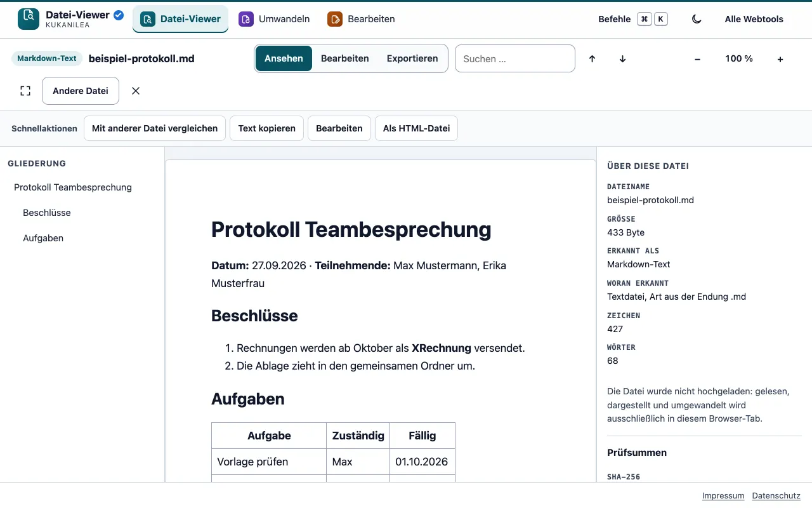Export via Als HTML-Datei button

[x=417, y=128]
